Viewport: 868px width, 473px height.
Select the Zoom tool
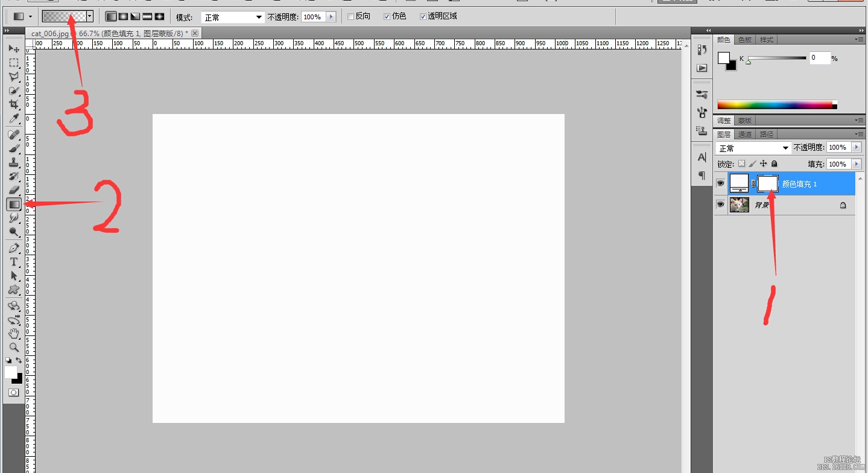click(x=14, y=347)
